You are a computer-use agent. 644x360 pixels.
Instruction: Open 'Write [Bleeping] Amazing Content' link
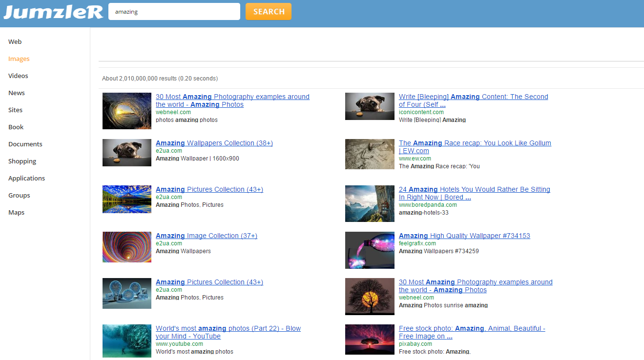click(474, 100)
